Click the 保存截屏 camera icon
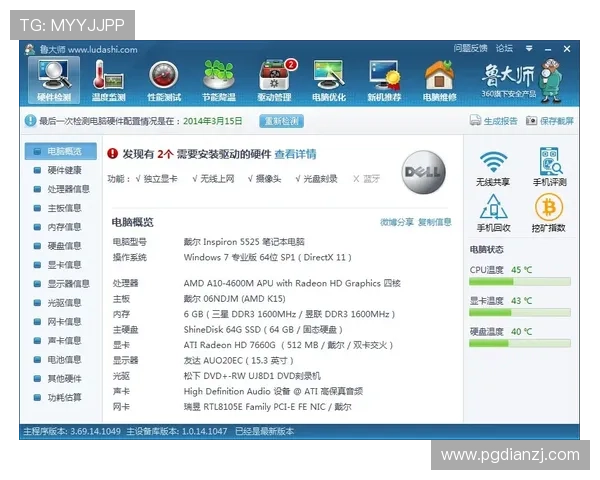600x480 pixels. (531, 121)
